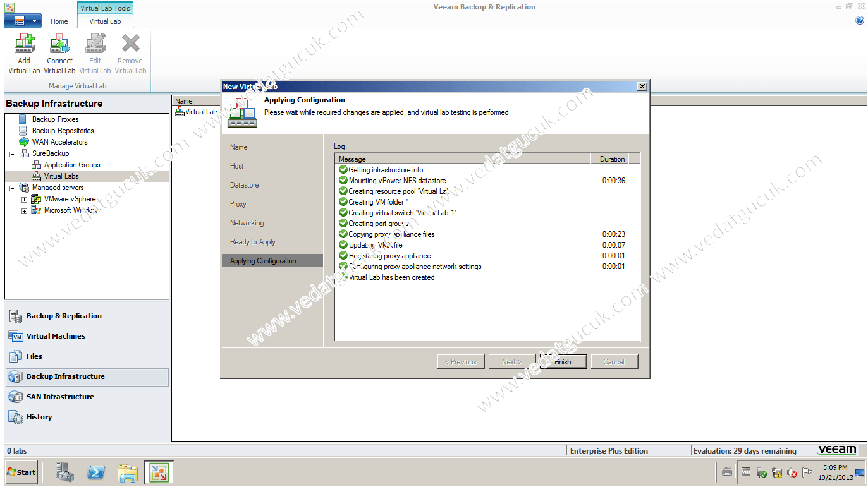Image resolution: width=868 pixels, height=487 pixels.
Task: Open History navigation pane
Action: coord(87,417)
